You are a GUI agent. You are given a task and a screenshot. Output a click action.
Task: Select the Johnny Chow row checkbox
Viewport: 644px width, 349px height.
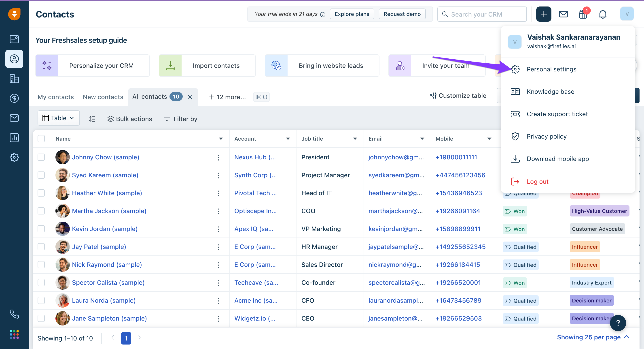coord(41,157)
